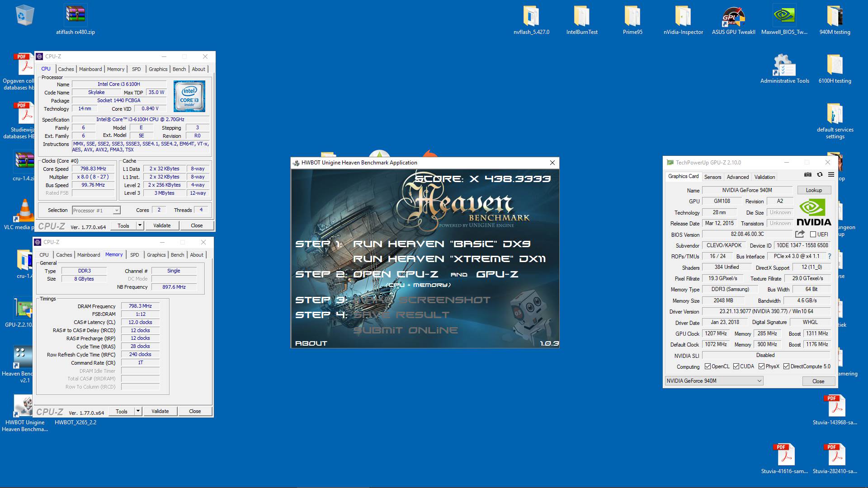The height and width of the screenshot is (488, 868).
Task: Open Maxwell_BIOS_Tweaker desktop icon
Action: coord(784,19)
